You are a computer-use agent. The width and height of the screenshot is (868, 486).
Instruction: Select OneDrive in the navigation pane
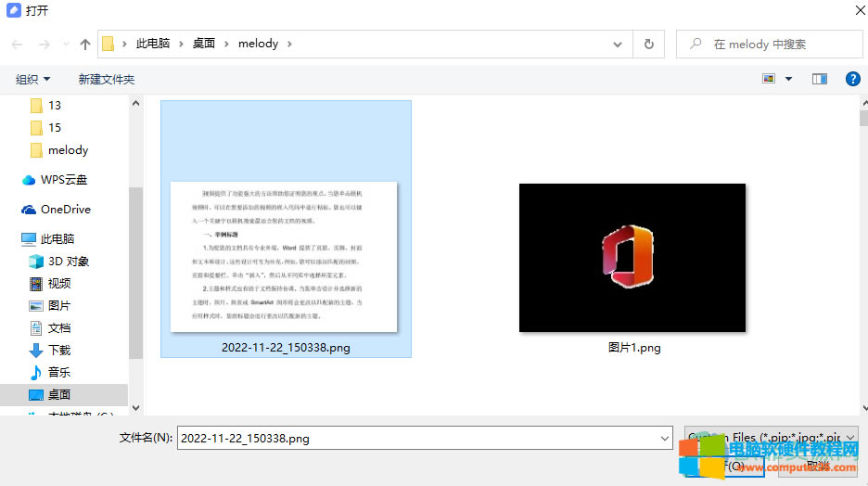pyautogui.click(x=65, y=209)
